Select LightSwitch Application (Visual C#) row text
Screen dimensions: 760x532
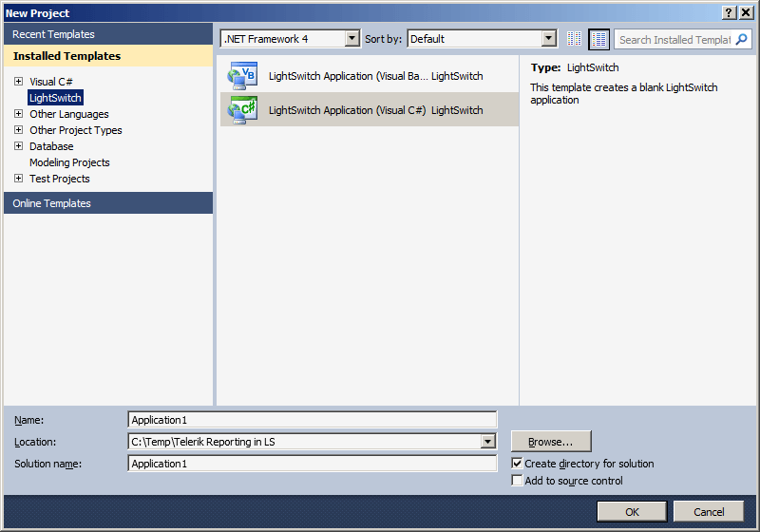347,110
